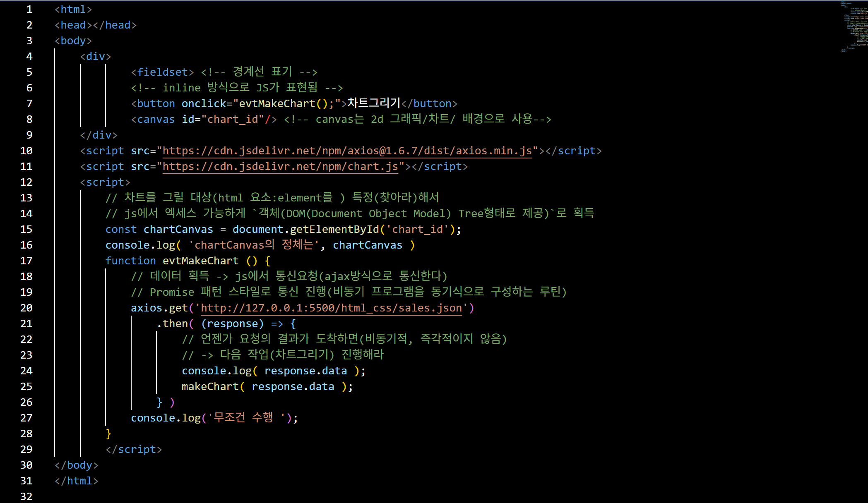Click the .then callback keyword

coord(175,324)
